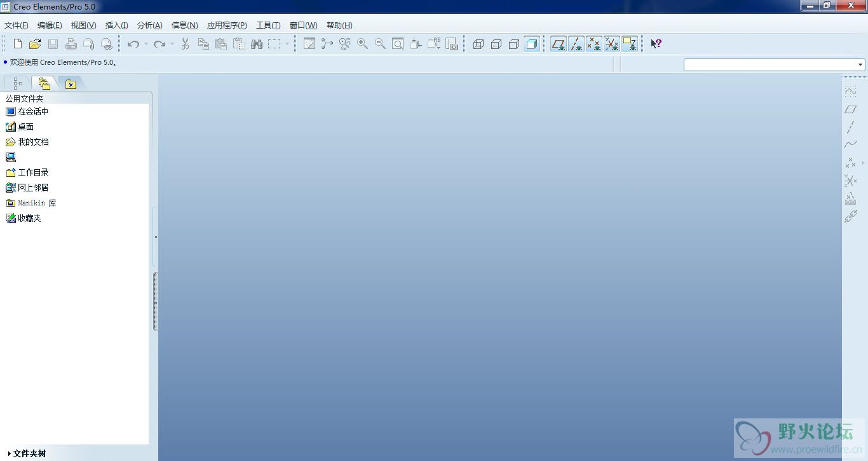Select 工作目录 in common folders

coord(27,172)
